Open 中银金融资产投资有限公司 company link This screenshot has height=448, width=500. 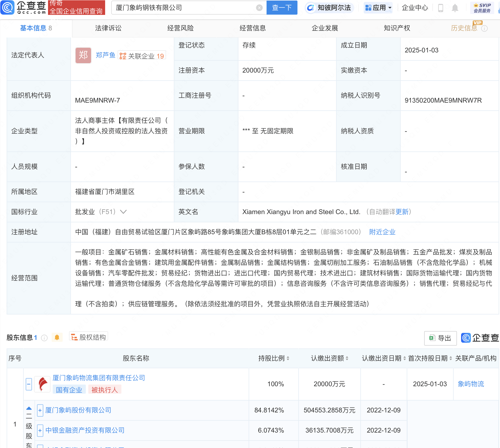[x=85, y=430]
